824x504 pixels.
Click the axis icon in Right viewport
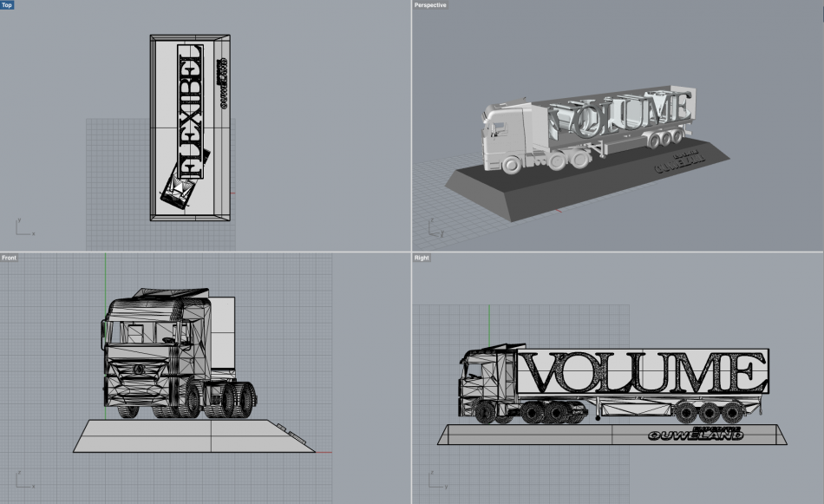437,480
